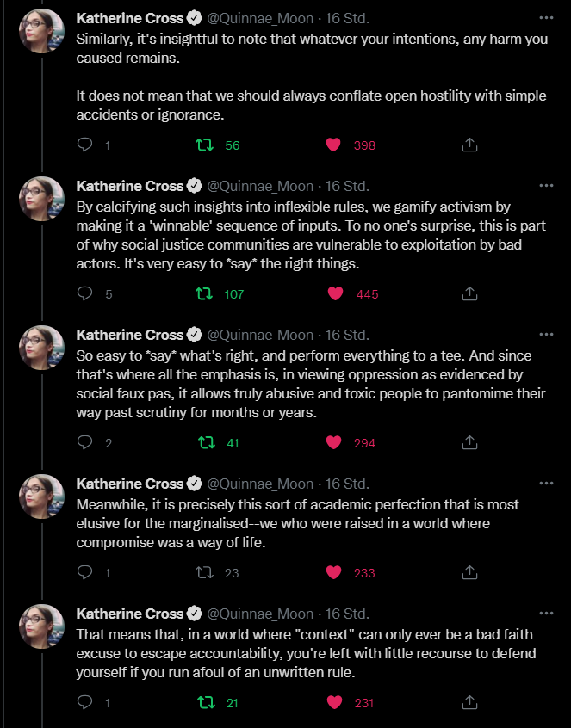Screen dimensions: 571x728
Task: Open the three-dot menu on the 'gamify activism' tweet
Action: (x=546, y=185)
